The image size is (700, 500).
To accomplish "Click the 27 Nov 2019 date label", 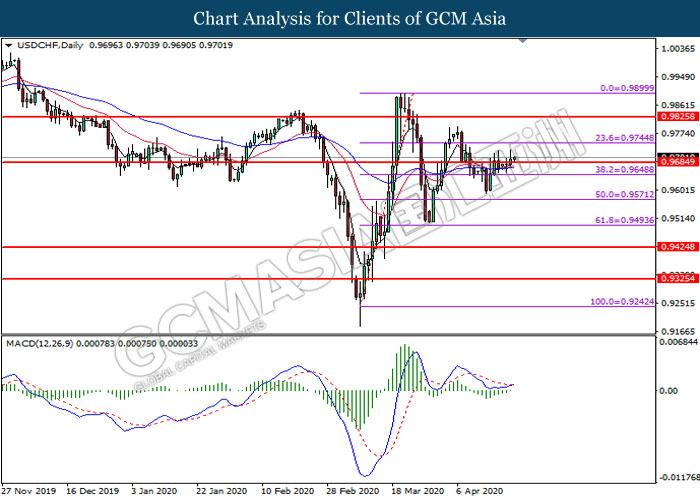I will pos(28,492).
